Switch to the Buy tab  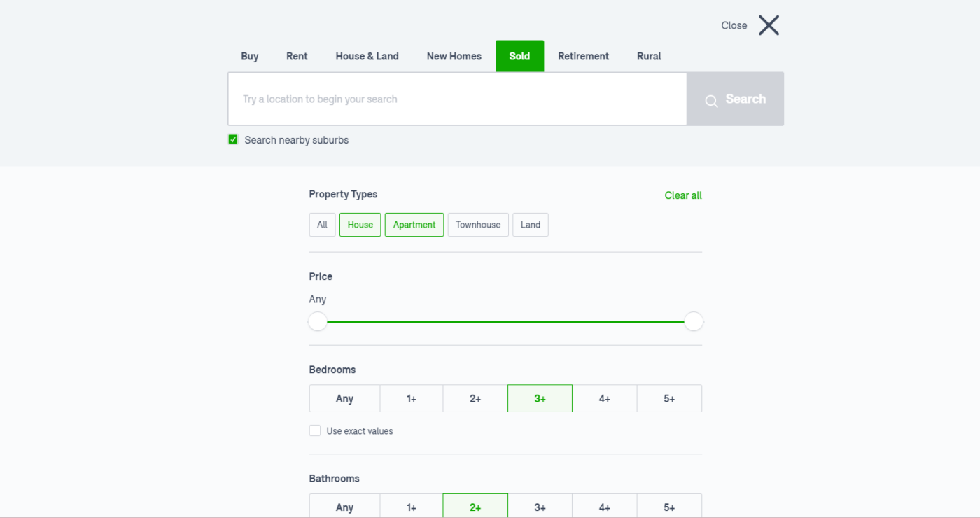point(250,56)
